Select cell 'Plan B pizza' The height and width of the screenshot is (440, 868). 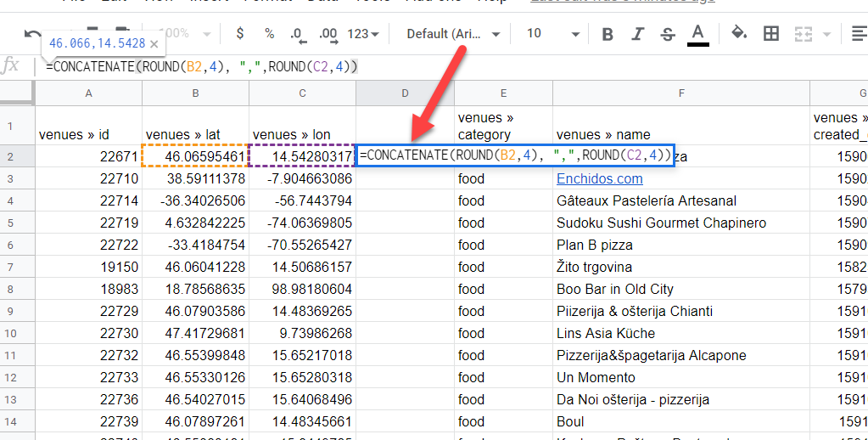(x=680, y=245)
